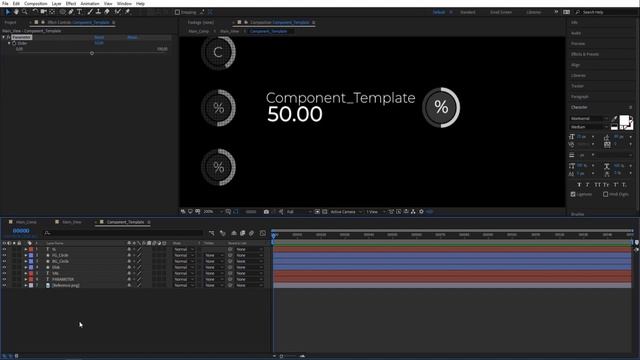The height and width of the screenshot is (360, 640).
Task: Toggle the Ligatures checkbox
Action: coord(573,194)
